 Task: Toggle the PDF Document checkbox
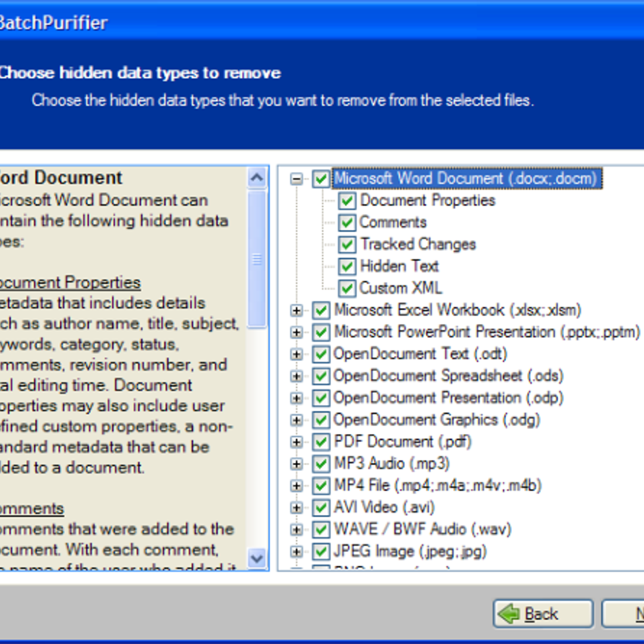point(321,442)
